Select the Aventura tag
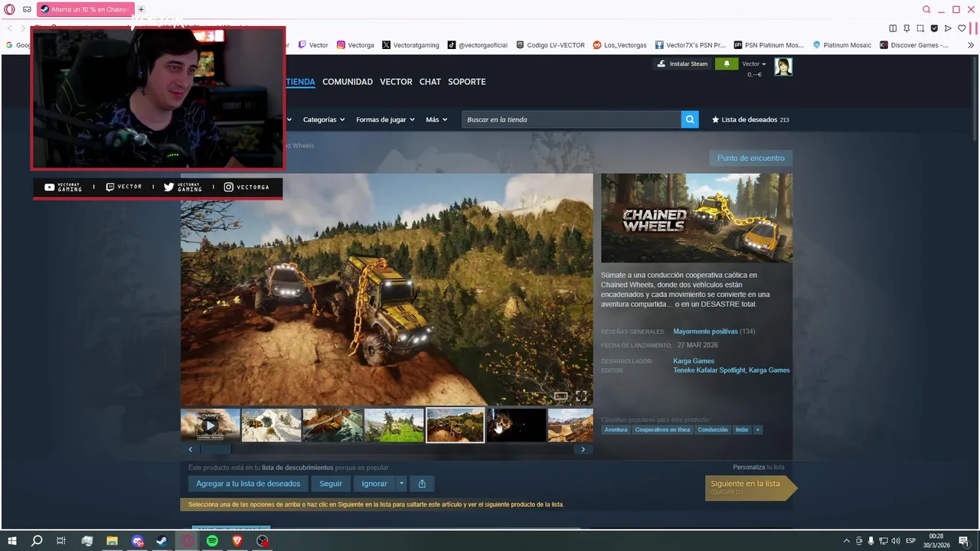This screenshot has width=980, height=551. click(616, 430)
